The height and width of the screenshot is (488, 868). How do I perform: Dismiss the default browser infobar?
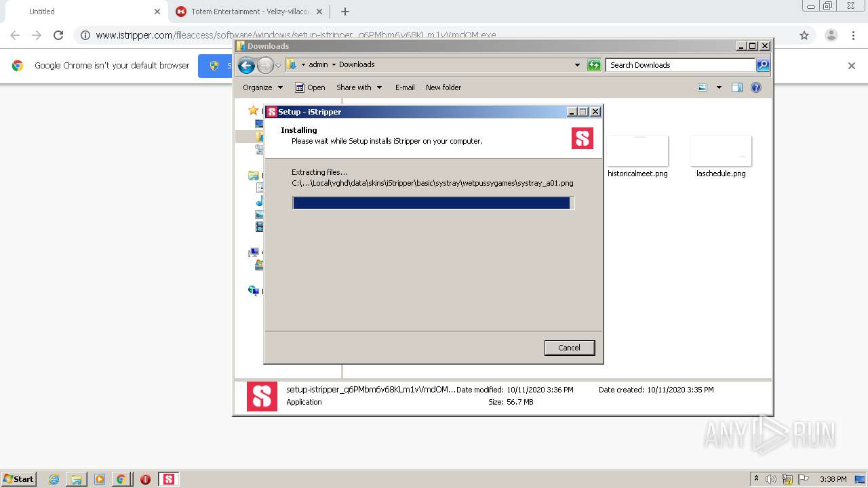tap(852, 66)
